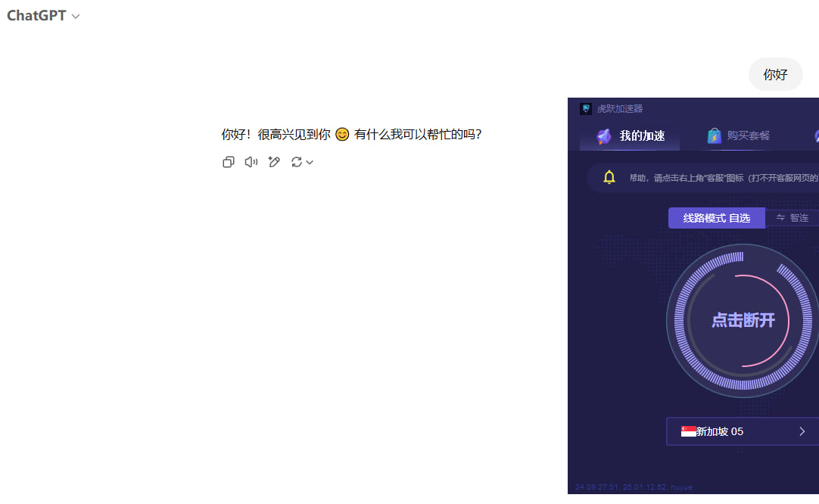Open the ChatGPT model selector dropdown

pos(43,16)
